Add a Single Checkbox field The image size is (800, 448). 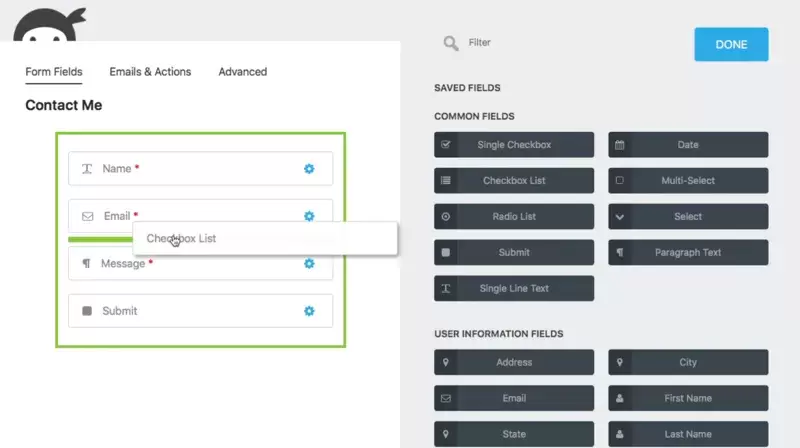tap(514, 145)
